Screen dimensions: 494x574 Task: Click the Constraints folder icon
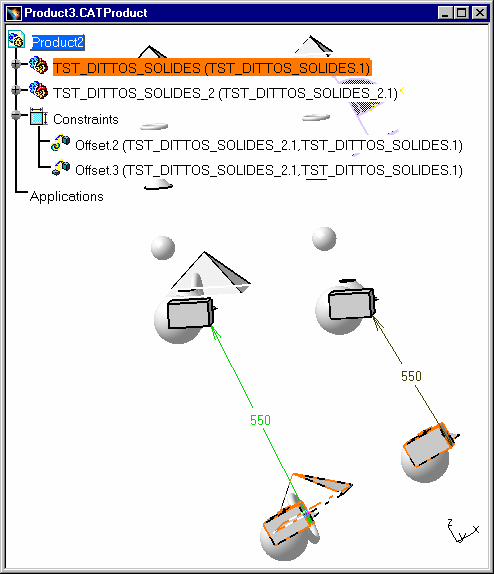39,117
